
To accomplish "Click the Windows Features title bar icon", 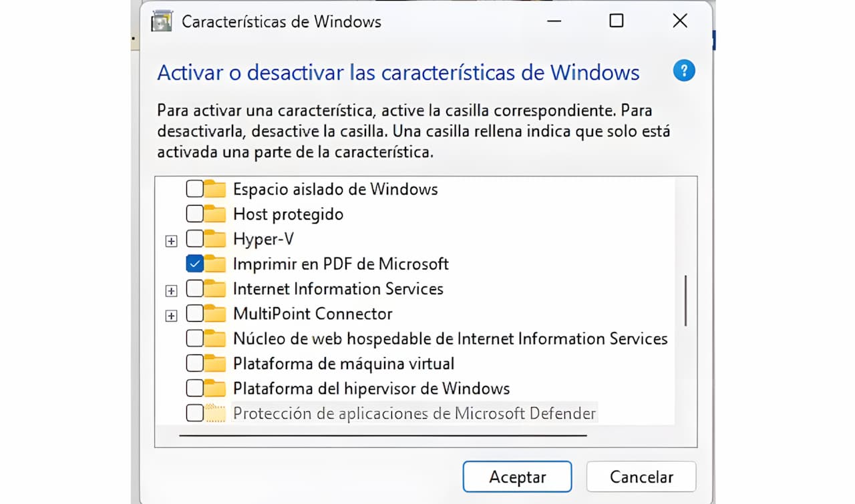I will (x=162, y=21).
